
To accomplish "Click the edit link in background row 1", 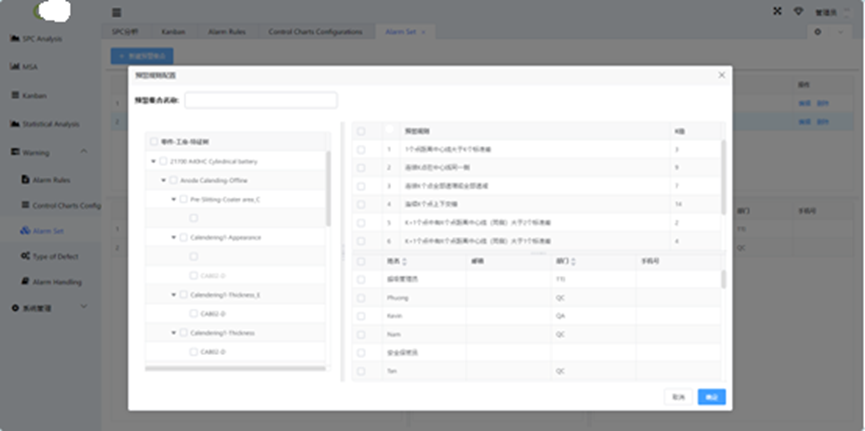I will pyautogui.click(x=805, y=103).
